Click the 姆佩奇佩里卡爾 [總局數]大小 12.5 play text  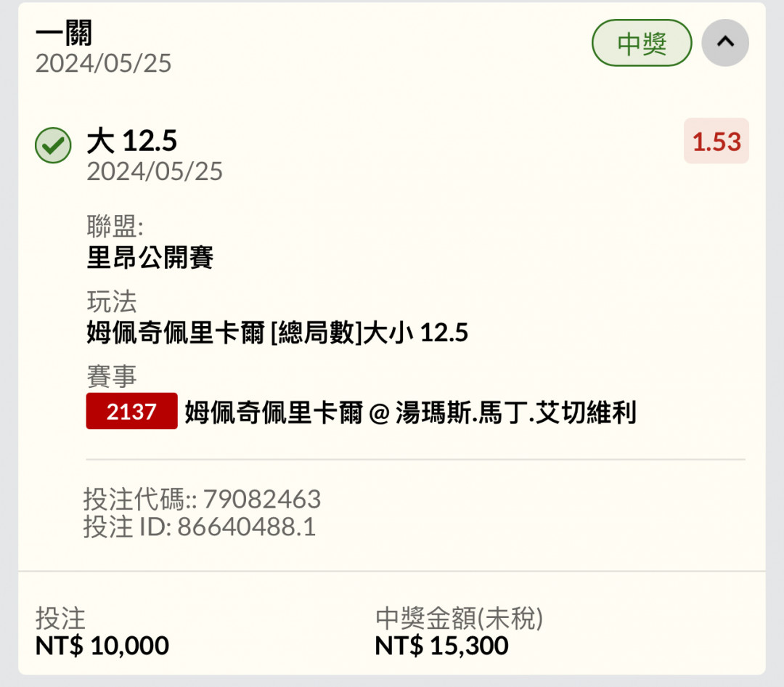(277, 333)
